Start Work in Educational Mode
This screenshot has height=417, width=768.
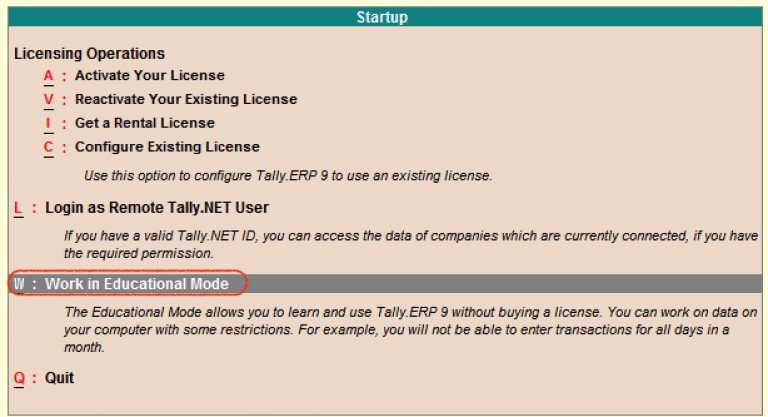[137, 284]
